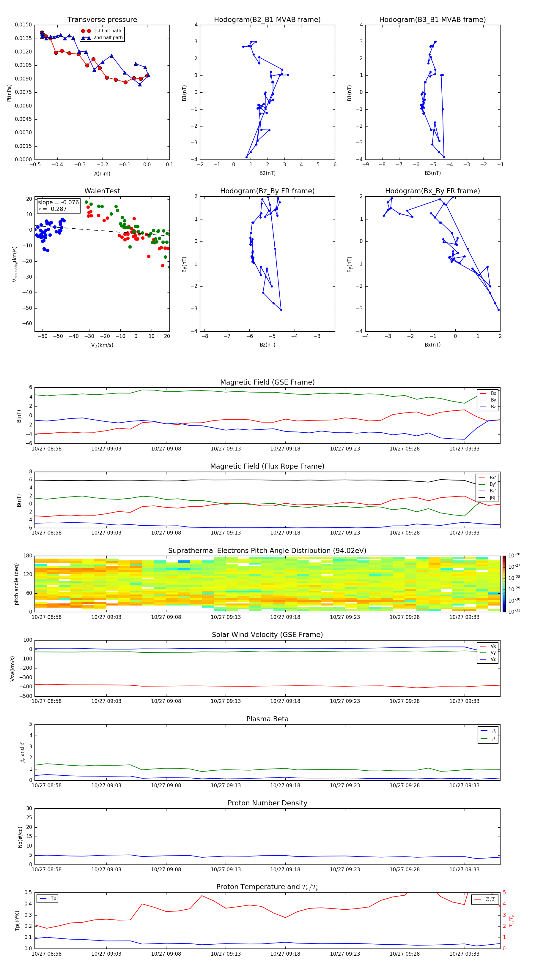
Task: Click the 'Transverse pressure' plot title
Action: pyautogui.click(x=102, y=20)
